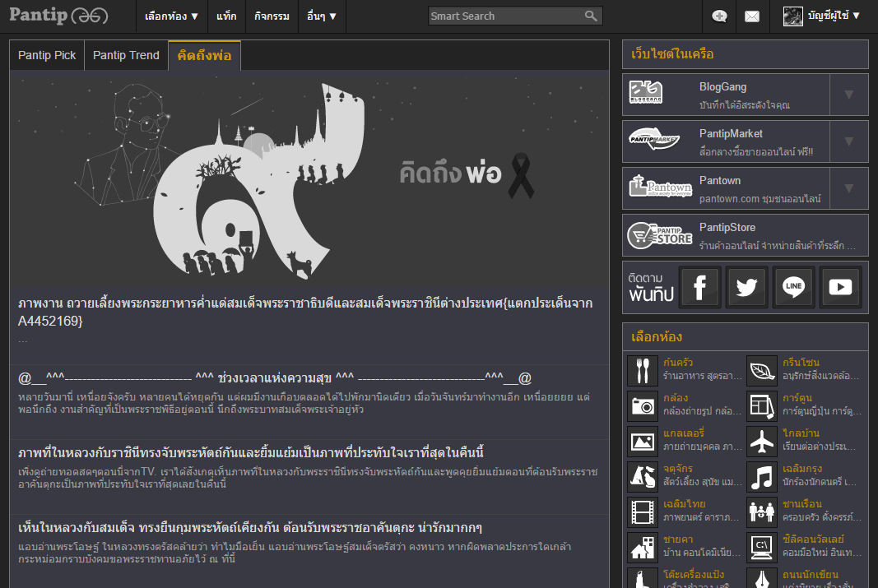Open Pantip's Twitter page icon

pyautogui.click(x=746, y=287)
